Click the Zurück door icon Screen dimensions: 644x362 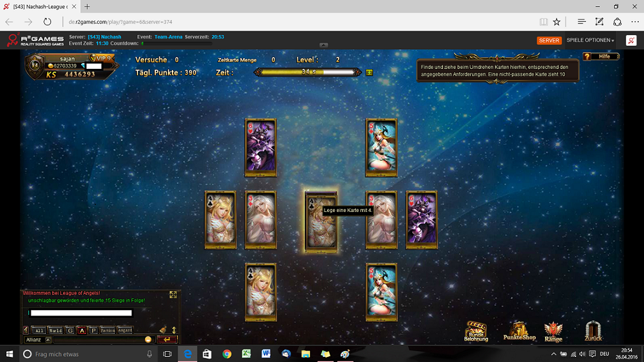pos(593,329)
